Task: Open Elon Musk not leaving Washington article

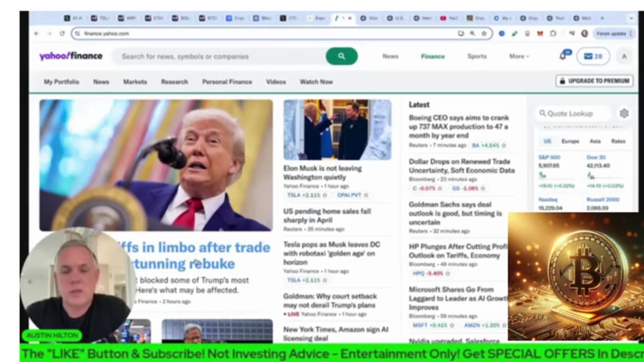Action: tap(323, 172)
